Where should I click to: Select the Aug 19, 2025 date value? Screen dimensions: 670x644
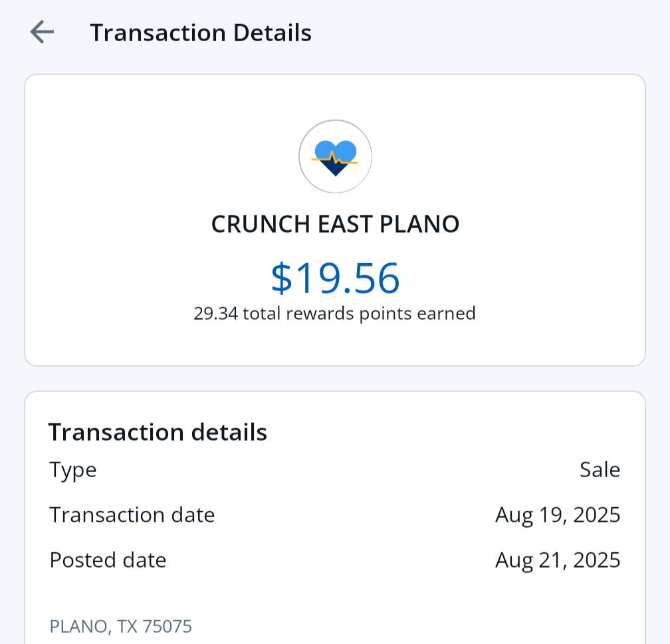[x=558, y=515]
